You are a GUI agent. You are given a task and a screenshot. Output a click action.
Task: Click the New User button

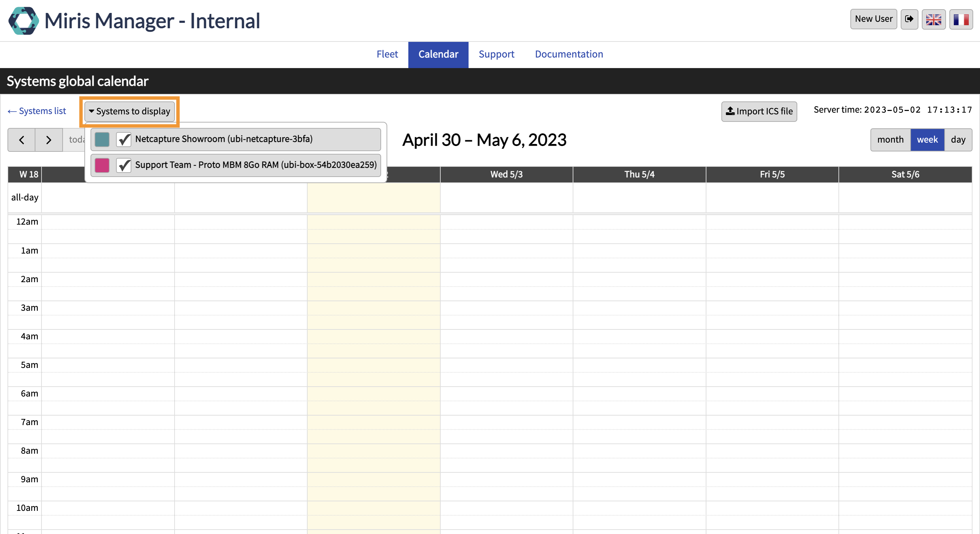click(x=873, y=19)
